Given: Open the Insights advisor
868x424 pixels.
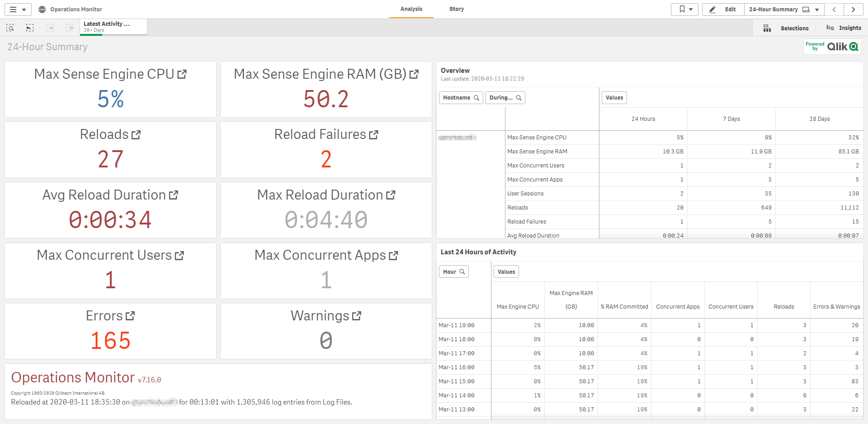Looking at the screenshot, I should pyautogui.click(x=844, y=28).
